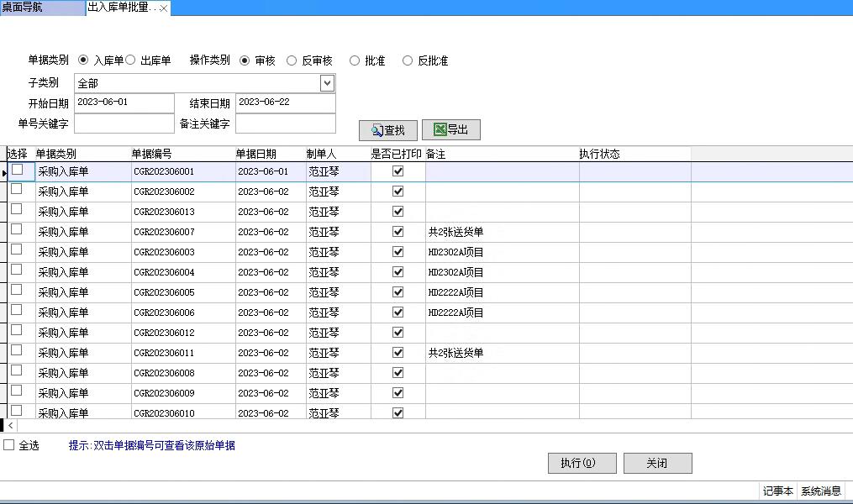
Task: Click the 关闭 button
Action: [x=657, y=464]
